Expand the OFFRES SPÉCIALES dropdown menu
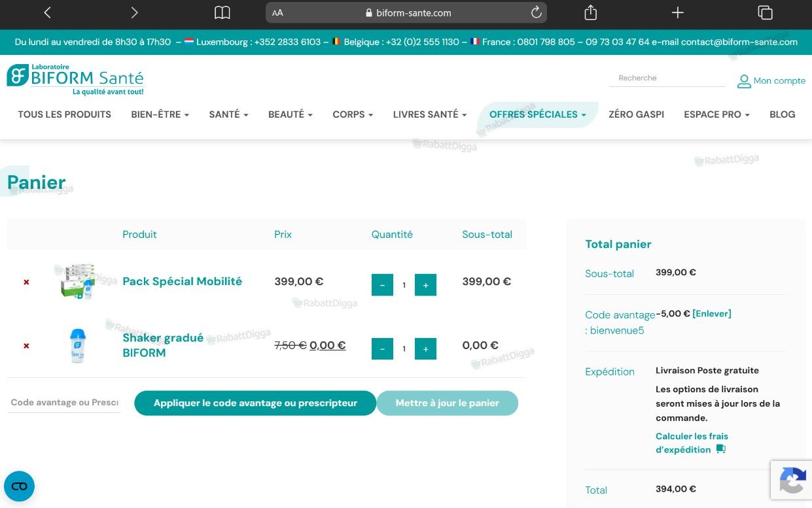This screenshot has height=508, width=812. [538, 114]
